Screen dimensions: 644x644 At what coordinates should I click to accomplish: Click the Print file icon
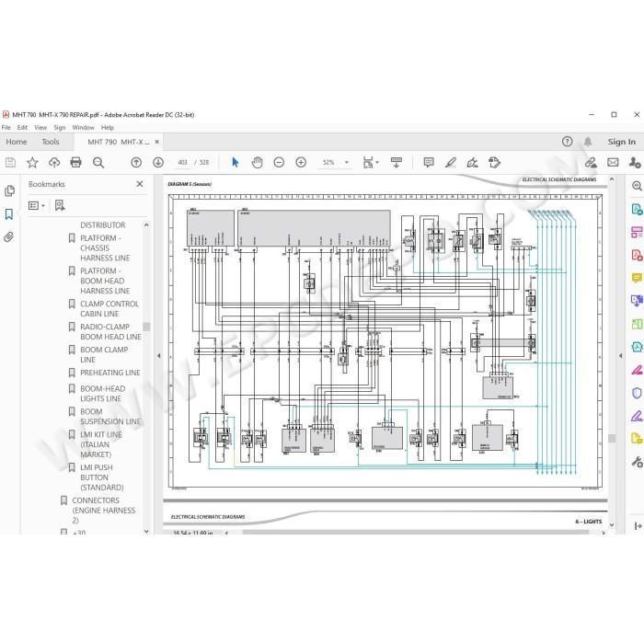[76, 162]
